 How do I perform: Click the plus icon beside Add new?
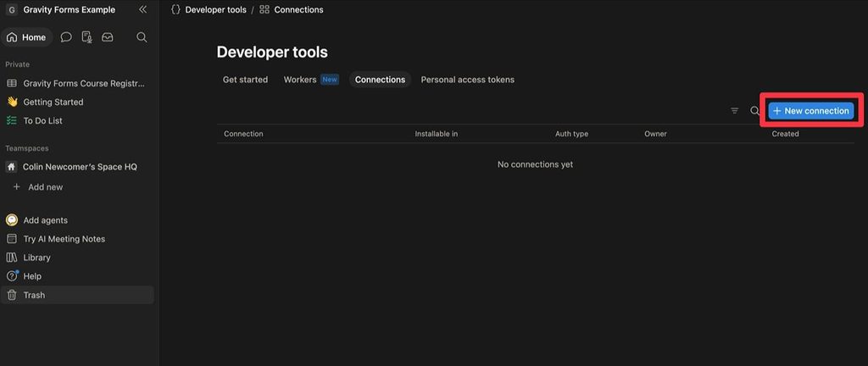pyautogui.click(x=16, y=187)
